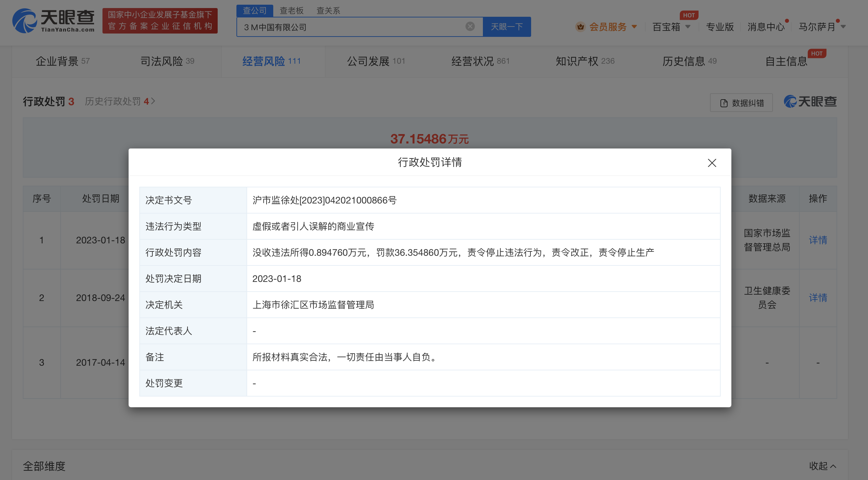The height and width of the screenshot is (480, 868).
Task: Open the 公司发展 tab
Action: pos(376,61)
